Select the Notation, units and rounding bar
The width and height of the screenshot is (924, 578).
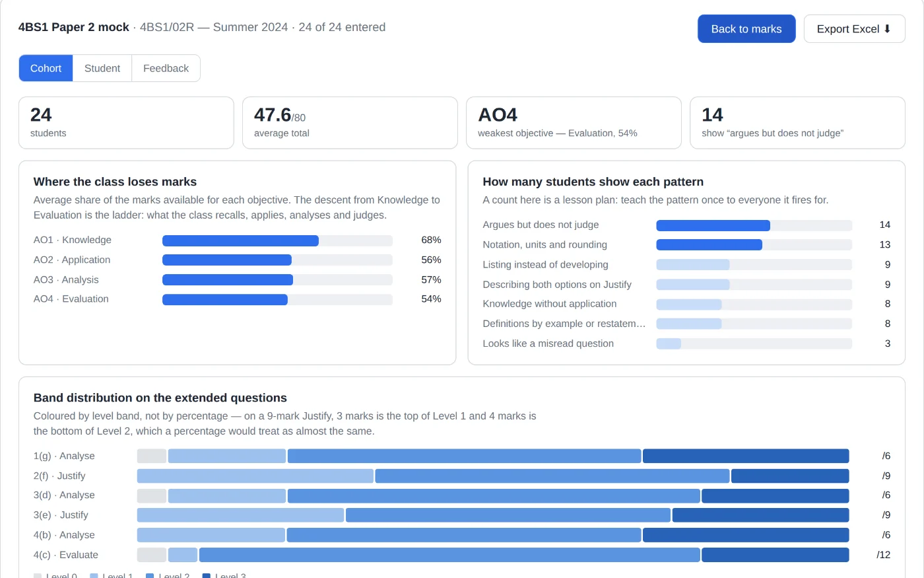point(754,245)
